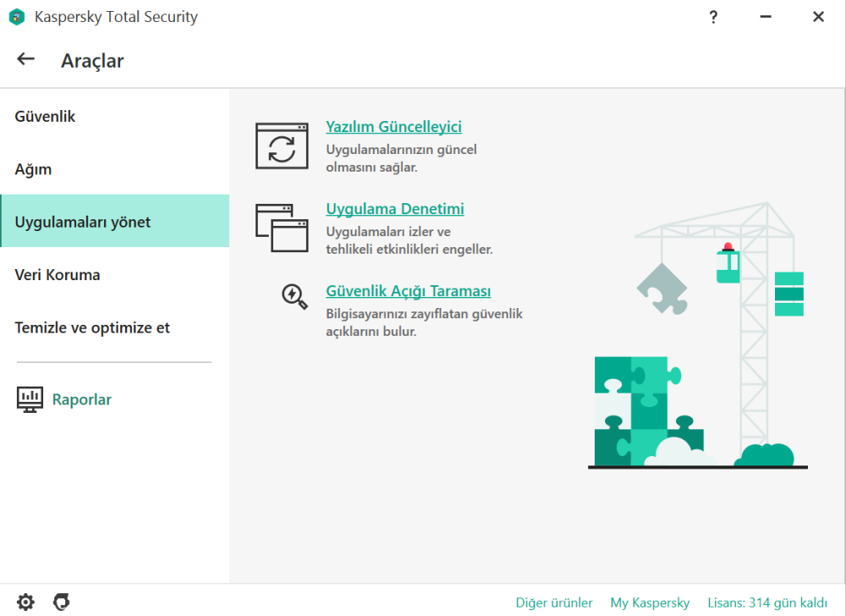Go back using the left arrow
Image resolution: width=846 pixels, height=616 pixels.
coord(25,58)
